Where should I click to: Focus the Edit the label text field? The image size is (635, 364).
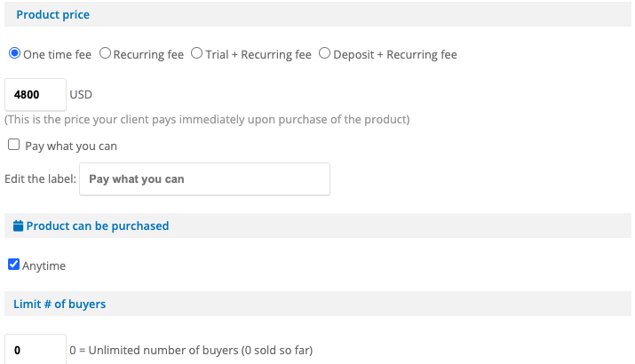(x=204, y=178)
